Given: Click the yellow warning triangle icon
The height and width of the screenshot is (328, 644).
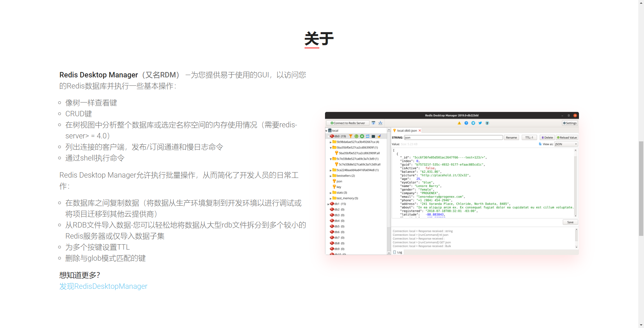Looking at the screenshot, I should pyautogui.click(x=459, y=123).
